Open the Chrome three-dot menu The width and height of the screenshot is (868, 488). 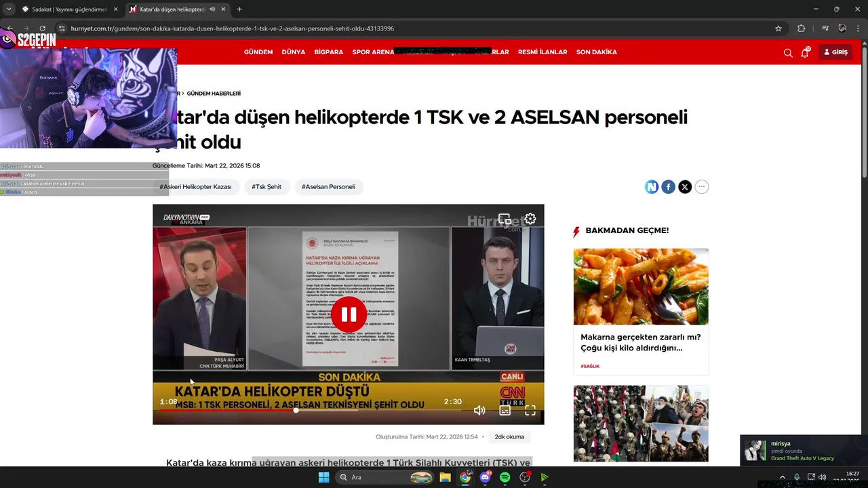click(x=859, y=28)
